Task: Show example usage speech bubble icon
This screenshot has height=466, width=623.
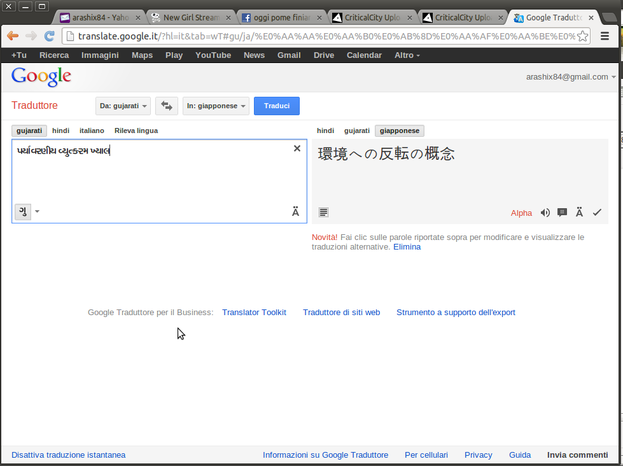Action: pyautogui.click(x=562, y=213)
